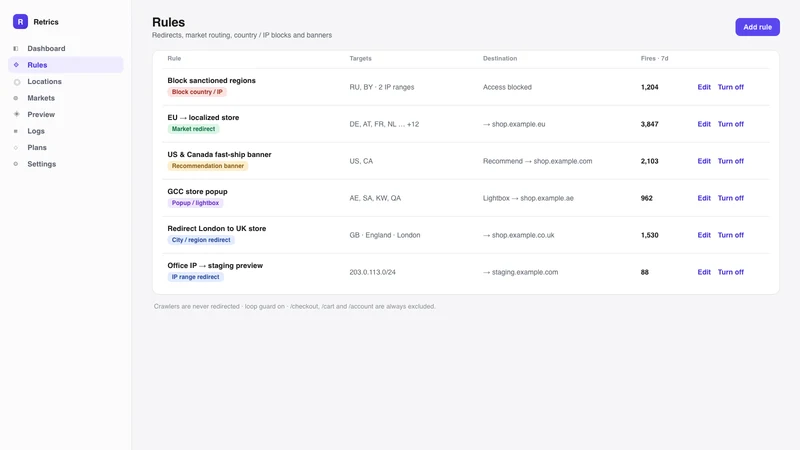
Task: Click the → shop.example.co.uk destination
Action: coord(518,235)
